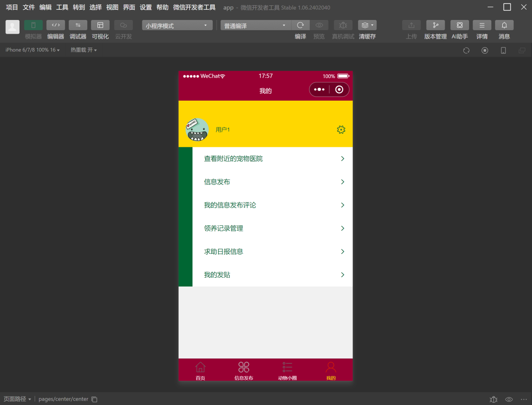Viewport: 532px width, 405px height.
Task: Toggle the editor panel button
Action: click(56, 25)
